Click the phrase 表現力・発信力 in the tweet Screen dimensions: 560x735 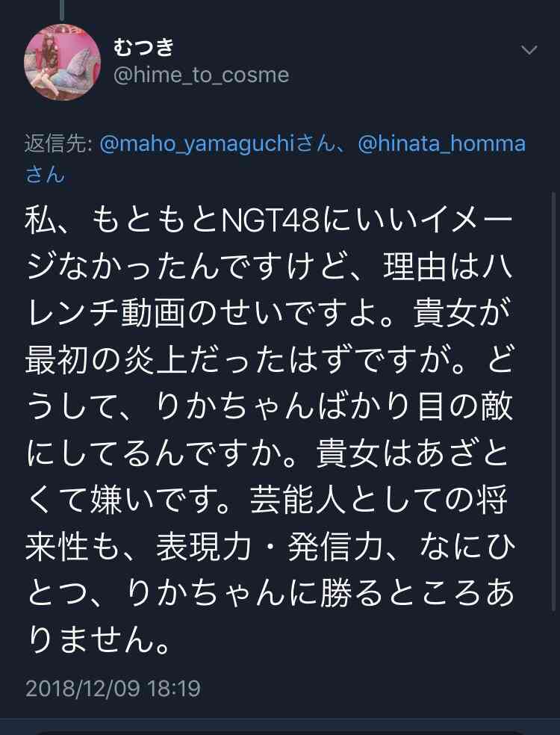point(269,547)
